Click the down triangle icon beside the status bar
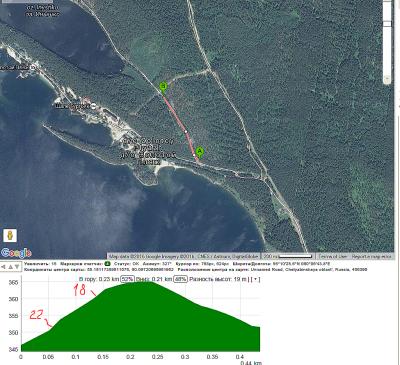 17,267
